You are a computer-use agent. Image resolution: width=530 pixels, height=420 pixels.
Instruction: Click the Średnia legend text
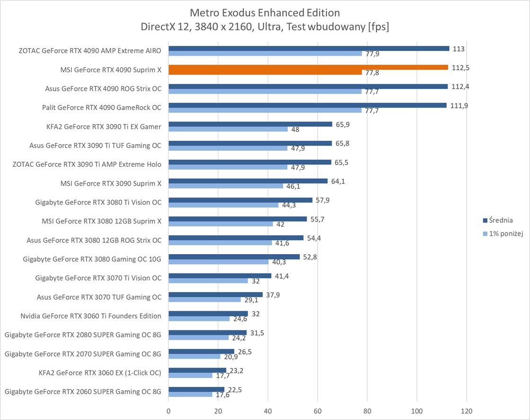point(501,220)
